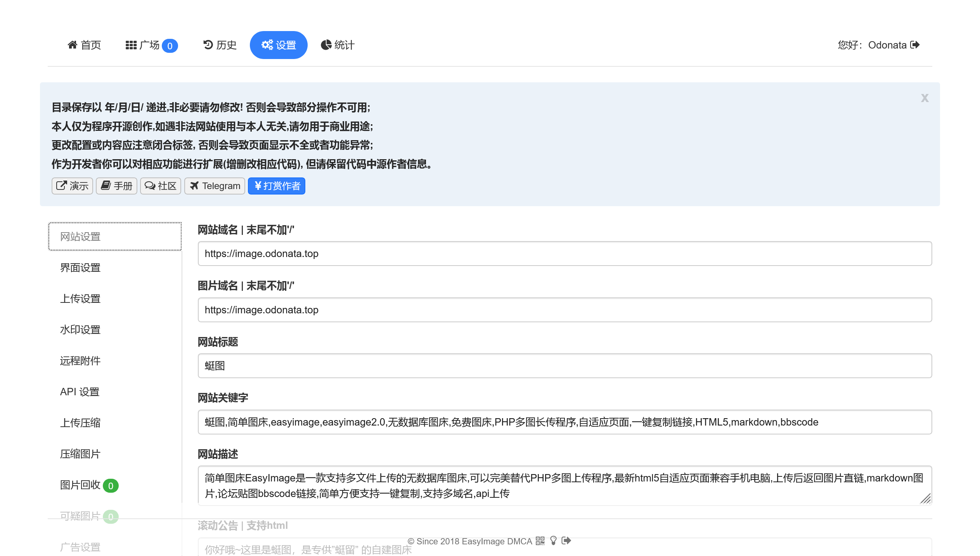Open the DMCA footer link
The height and width of the screenshot is (556, 980).
pyautogui.click(x=520, y=541)
